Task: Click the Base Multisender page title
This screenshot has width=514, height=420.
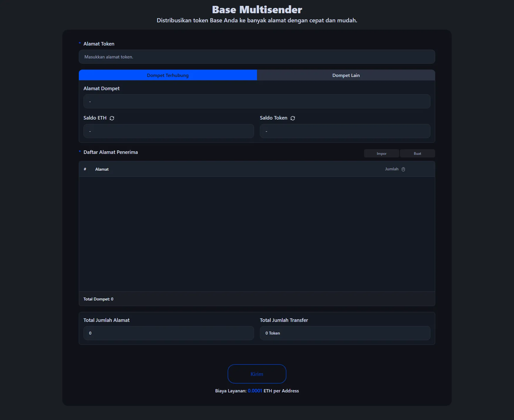Action: (x=257, y=10)
